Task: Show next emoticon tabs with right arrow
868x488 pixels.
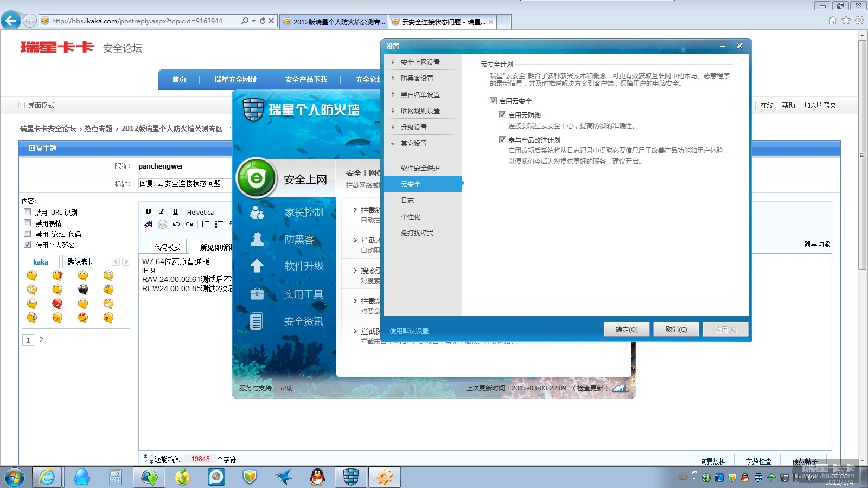Action: coord(126,261)
